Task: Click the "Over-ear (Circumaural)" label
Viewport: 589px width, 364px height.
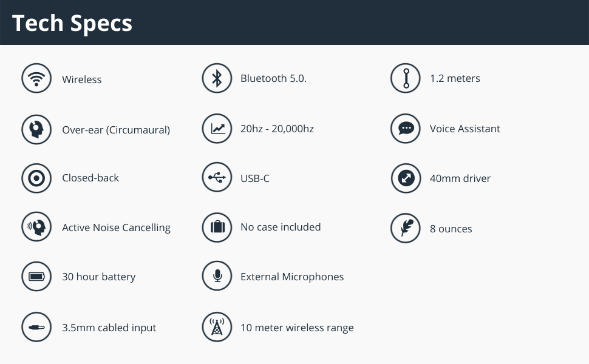Action: coord(116,130)
